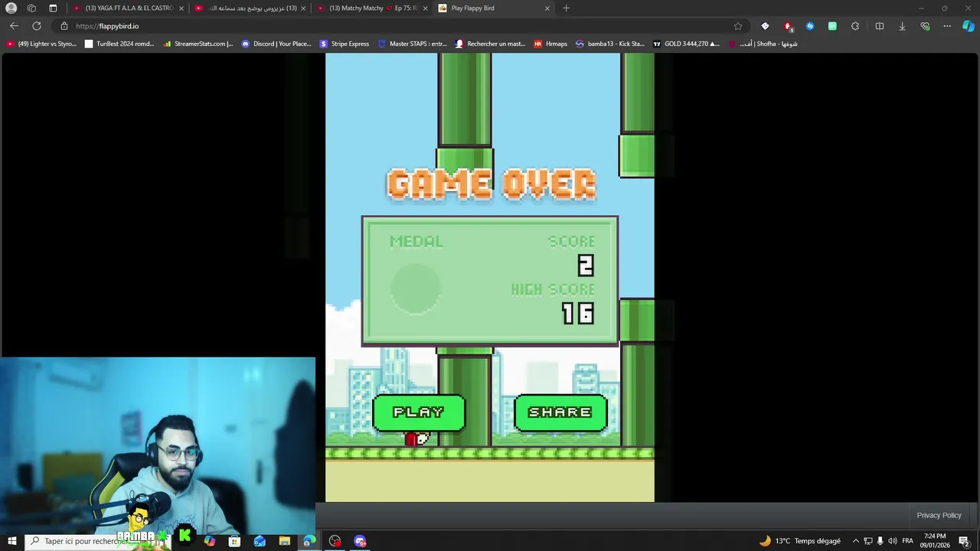Open Microsoft Store from the taskbar
Viewport: 980px width, 551px height.
pos(234,541)
